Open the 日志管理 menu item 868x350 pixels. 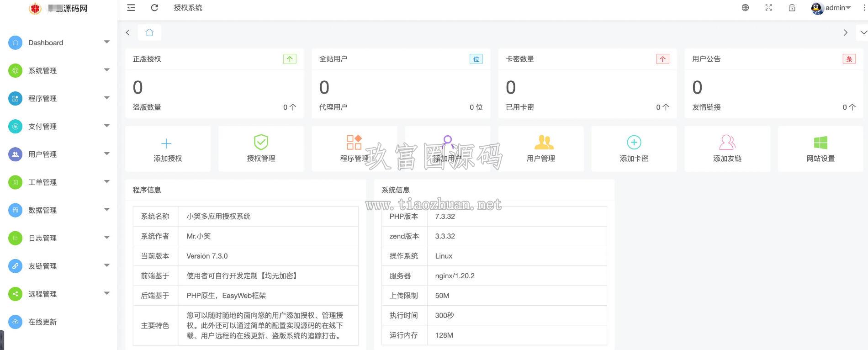click(x=58, y=238)
